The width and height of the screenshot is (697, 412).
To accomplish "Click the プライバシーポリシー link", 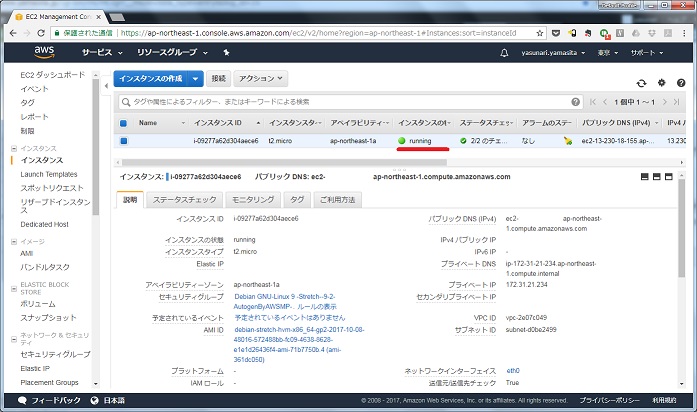I will [x=609, y=400].
